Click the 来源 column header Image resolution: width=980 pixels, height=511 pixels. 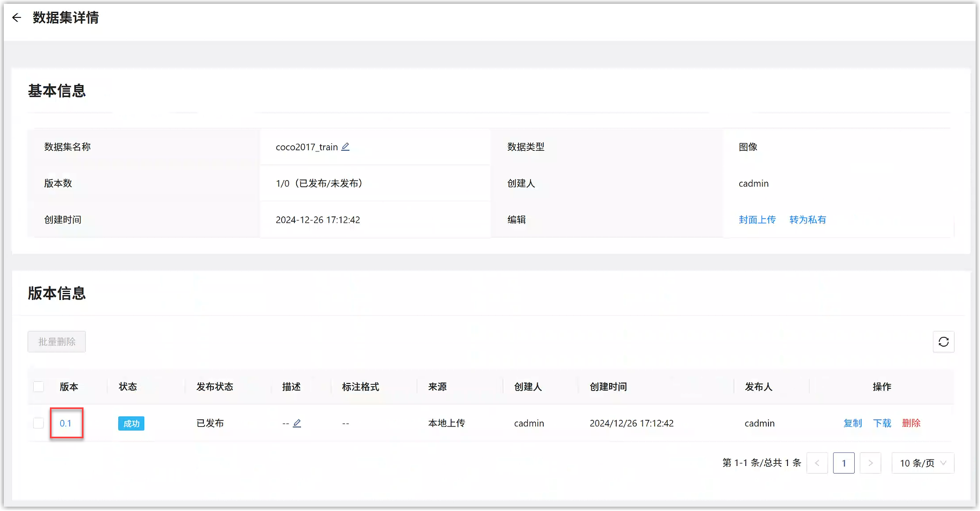pyautogui.click(x=437, y=387)
